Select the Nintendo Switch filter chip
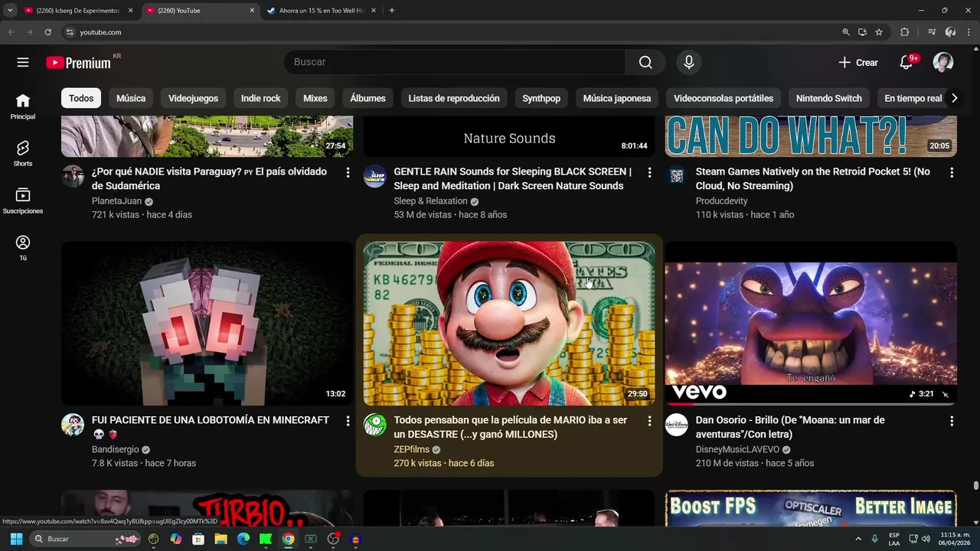 pos(828,98)
